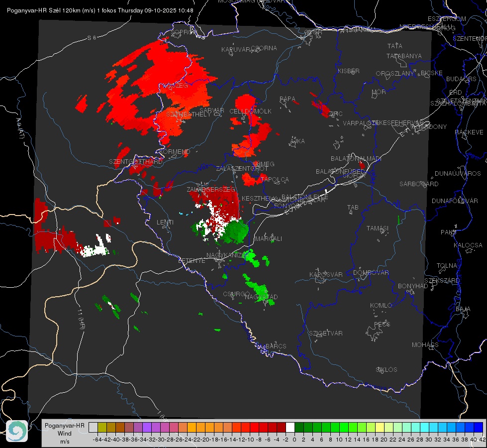Click the NAGYATAD city label
487x448 pixels.
click(x=261, y=297)
